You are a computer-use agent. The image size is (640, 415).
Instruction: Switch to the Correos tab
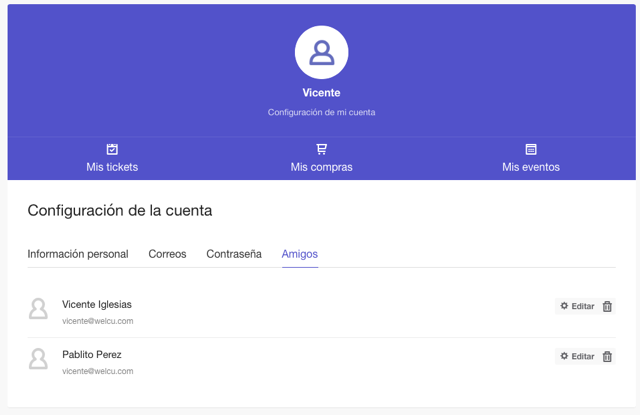[167, 254]
